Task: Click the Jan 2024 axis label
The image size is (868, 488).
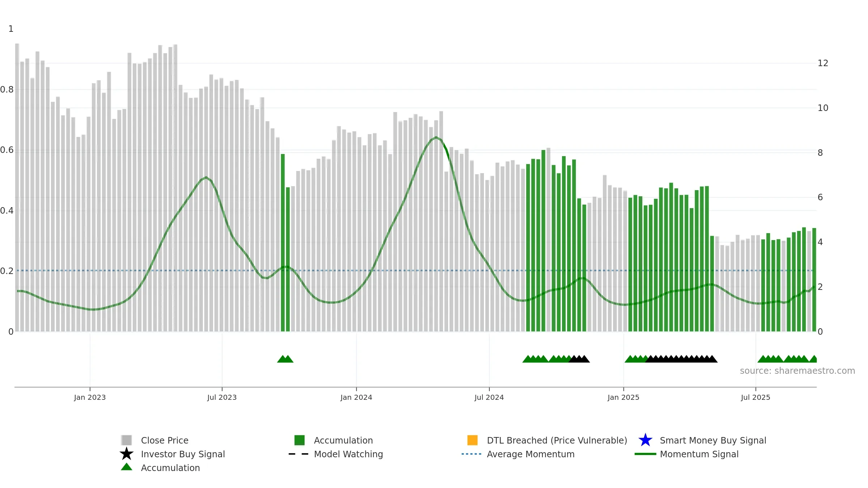Action: [356, 398]
